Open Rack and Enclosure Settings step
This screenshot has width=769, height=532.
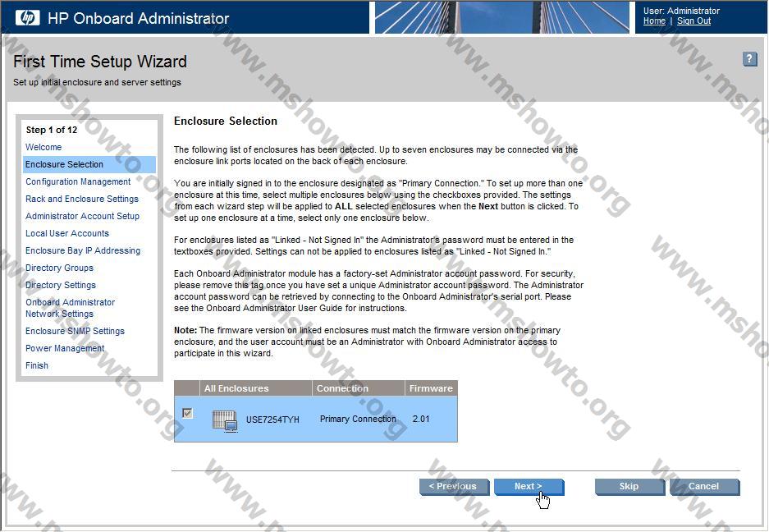click(82, 199)
